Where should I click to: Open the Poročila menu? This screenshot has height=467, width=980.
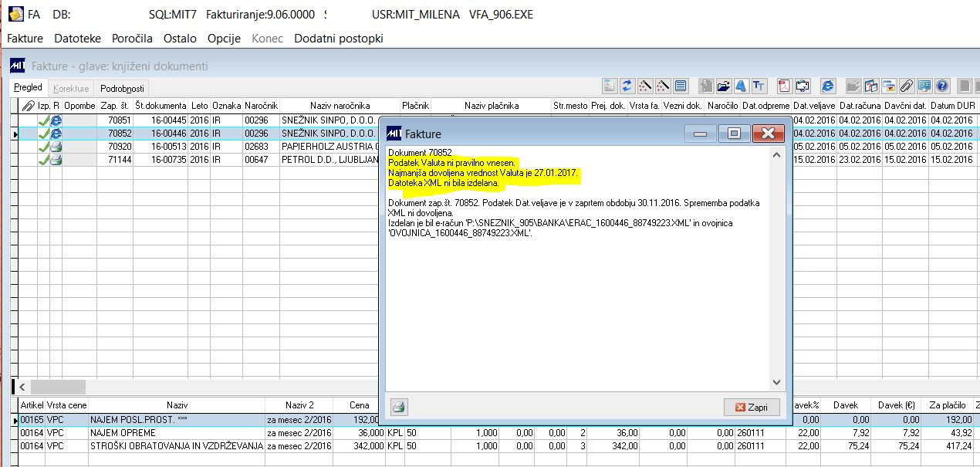tap(132, 39)
